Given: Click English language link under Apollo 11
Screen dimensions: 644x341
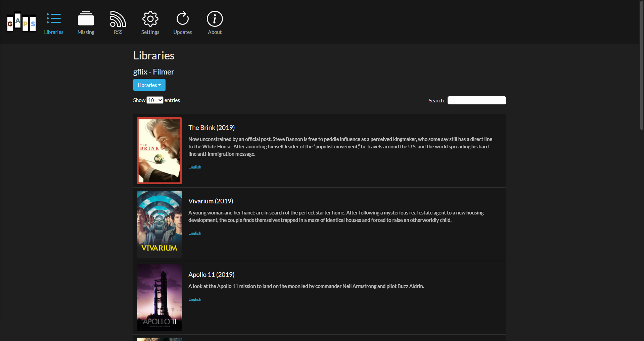Looking at the screenshot, I should pos(195,299).
